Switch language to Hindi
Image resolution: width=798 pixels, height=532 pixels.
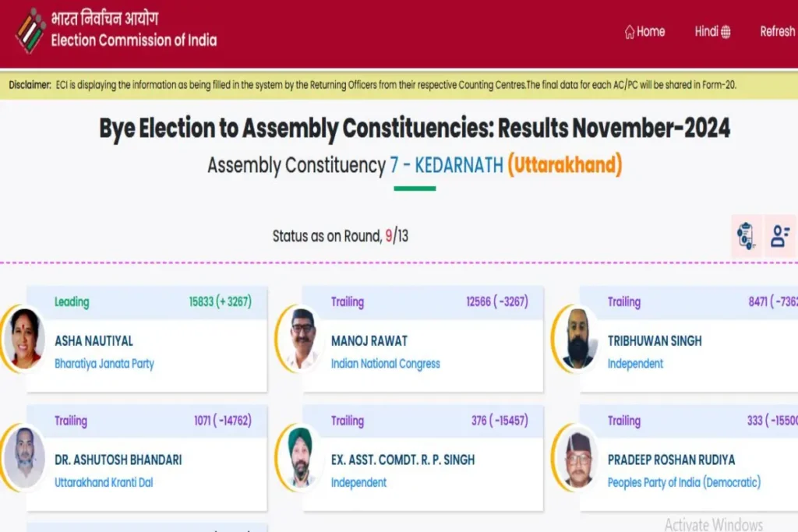pos(706,31)
